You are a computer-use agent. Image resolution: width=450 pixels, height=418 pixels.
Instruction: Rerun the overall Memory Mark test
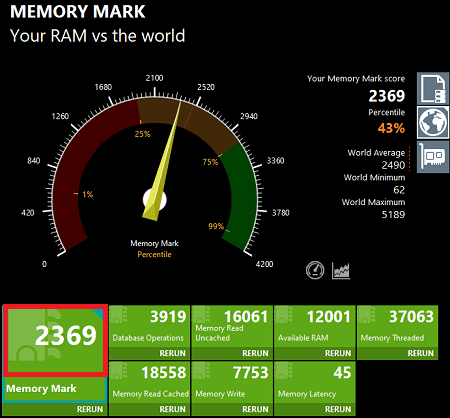tap(90, 409)
